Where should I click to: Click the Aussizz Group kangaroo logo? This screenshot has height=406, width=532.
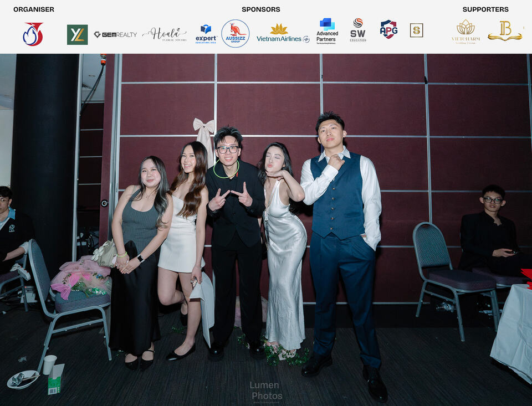[236, 33]
